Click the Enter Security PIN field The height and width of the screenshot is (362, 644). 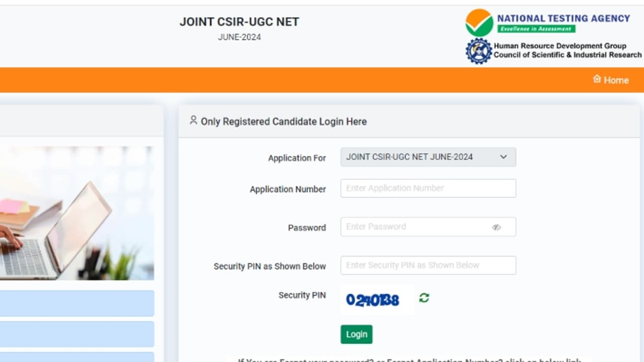(428, 265)
